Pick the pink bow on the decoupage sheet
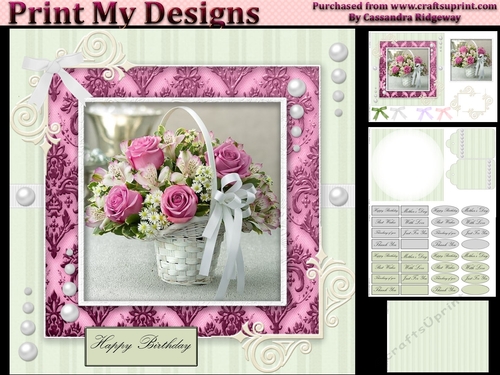 click(444, 114)
